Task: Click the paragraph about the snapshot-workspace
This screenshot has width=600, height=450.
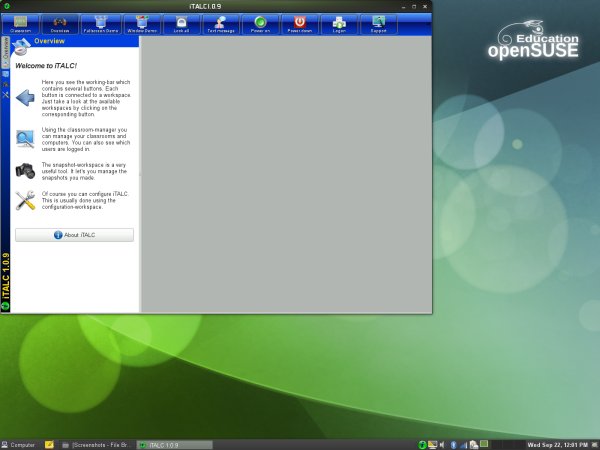Action: [84, 171]
